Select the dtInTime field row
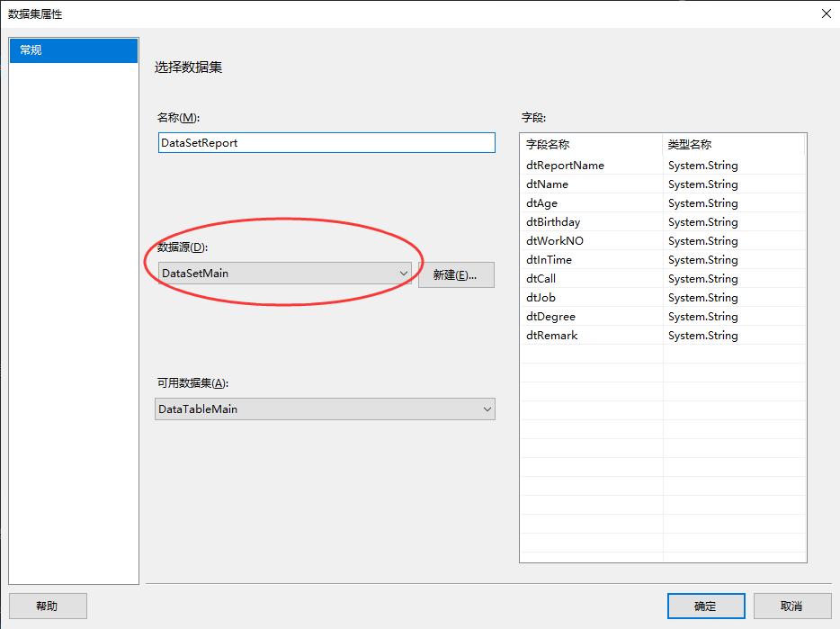The image size is (840, 629). click(663, 259)
